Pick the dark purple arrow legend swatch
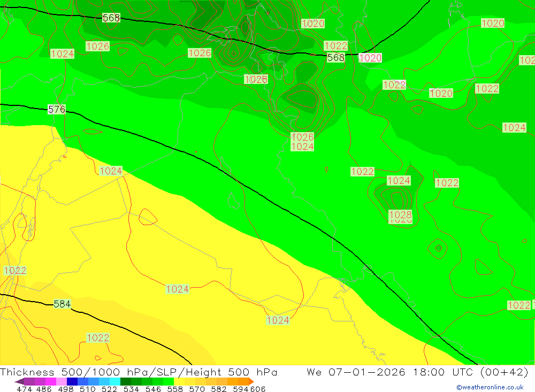 pyautogui.click(x=19, y=381)
